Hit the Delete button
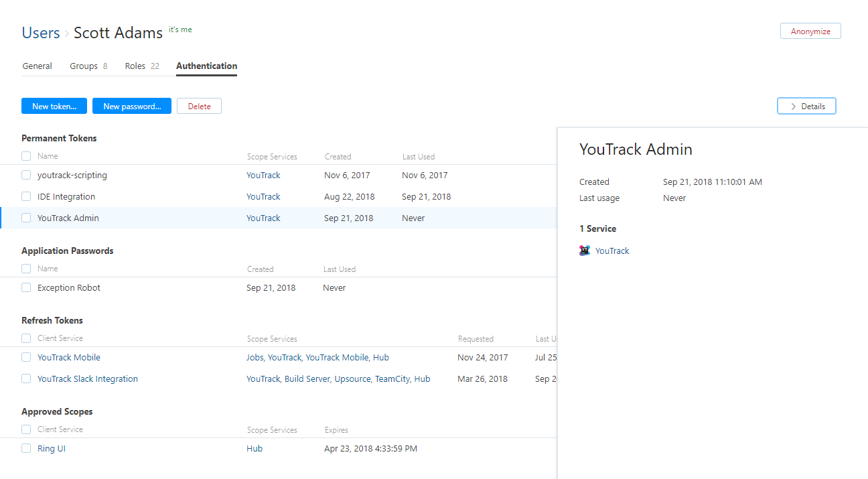Viewport: 868px width, 479px height. pyautogui.click(x=199, y=107)
